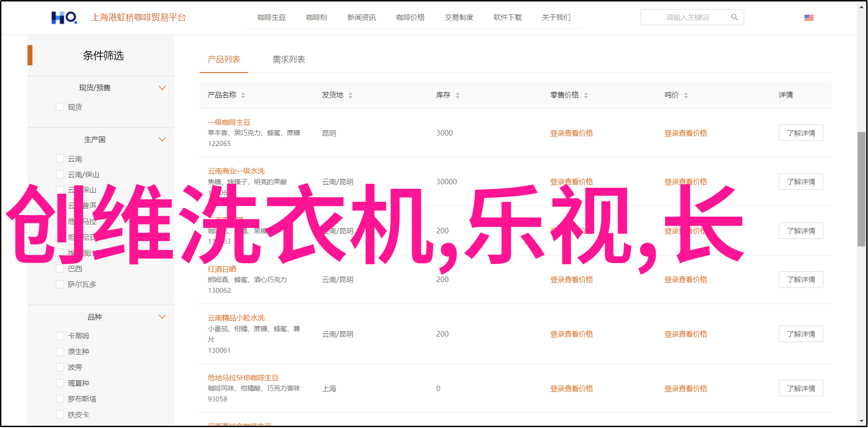Open the 一级咖啡生豆 product link
Screen dimensions: 868x428
(229, 122)
